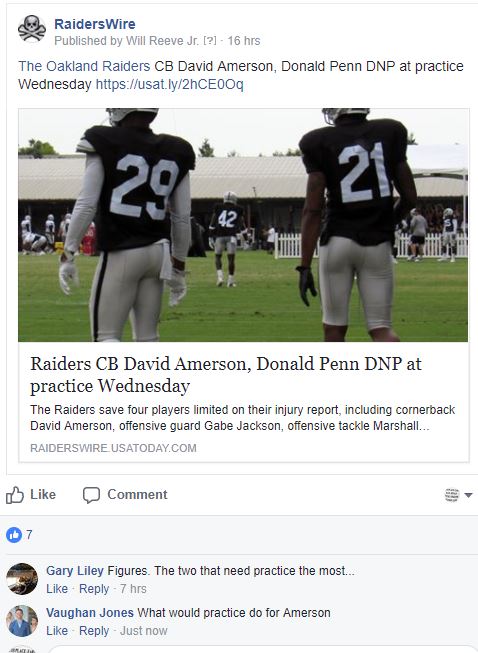Open Vaughan Jones's profile picture
The height and width of the screenshot is (653, 478).
point(22,621)
